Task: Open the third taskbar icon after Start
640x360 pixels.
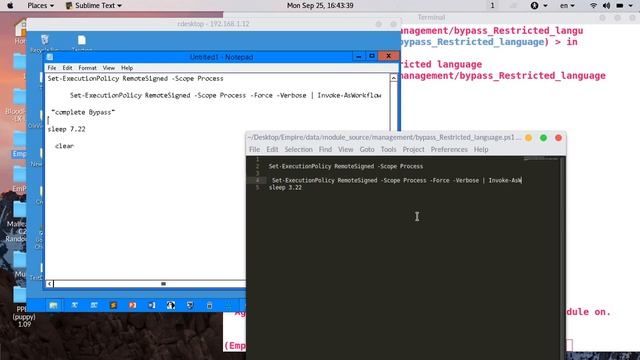Action: 94,305
